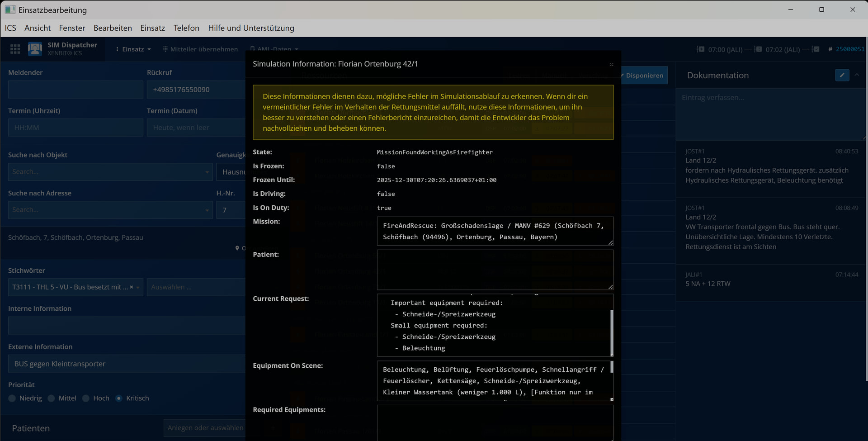Click the pencil edit icon in Dokumentation
The height and width of the screenshot is (441, 868).
click(x=842, y=76)
